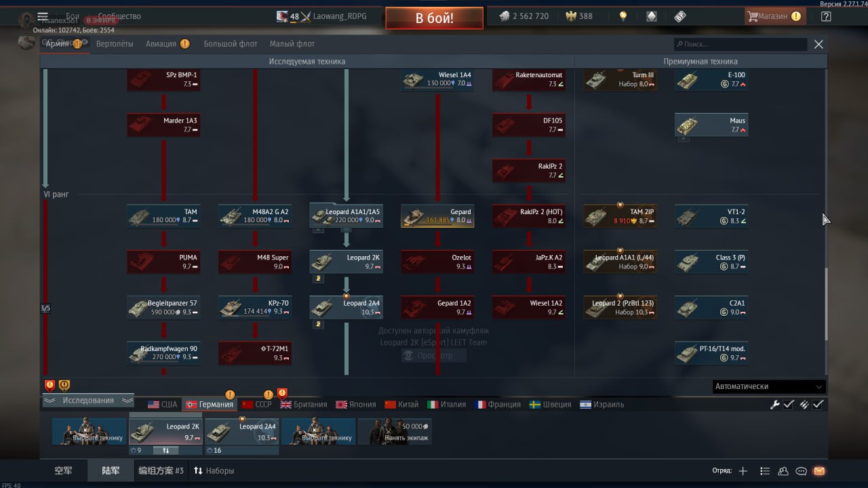This screenshot has width=868, height=488.
Task: Switch to the 编组方案 #3 preset tab
Action: (x=161, y=471)
